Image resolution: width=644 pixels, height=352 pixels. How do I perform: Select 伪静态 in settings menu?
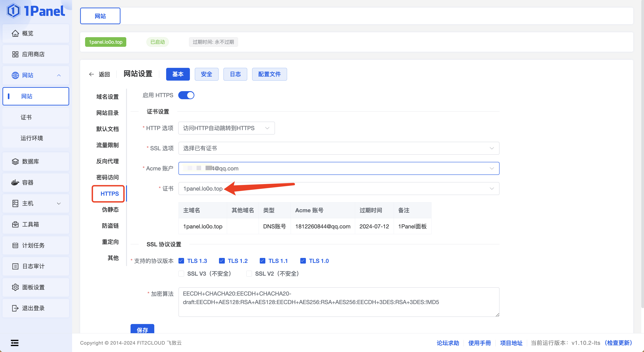coord(110,210)
